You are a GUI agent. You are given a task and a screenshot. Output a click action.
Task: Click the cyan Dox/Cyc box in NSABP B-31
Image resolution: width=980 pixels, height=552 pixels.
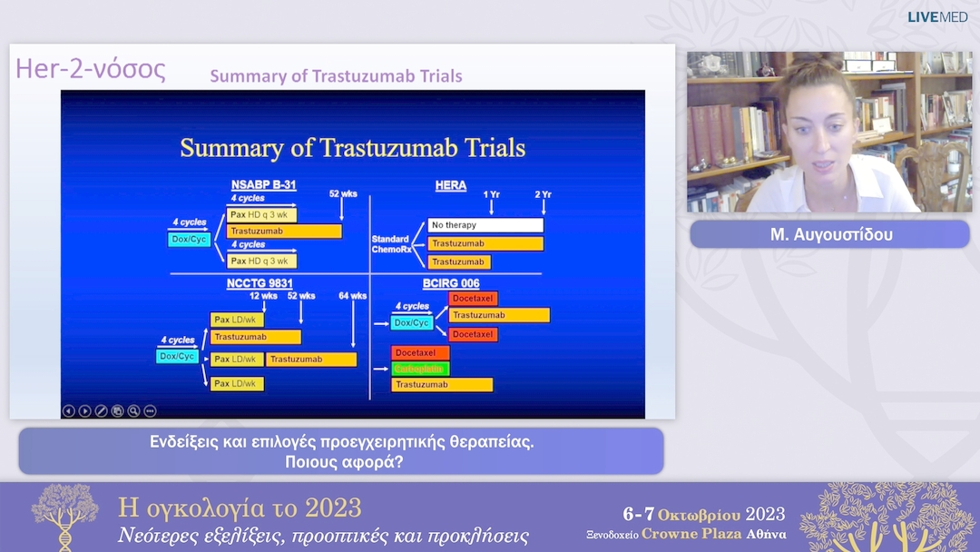click(x=188, y=240)
